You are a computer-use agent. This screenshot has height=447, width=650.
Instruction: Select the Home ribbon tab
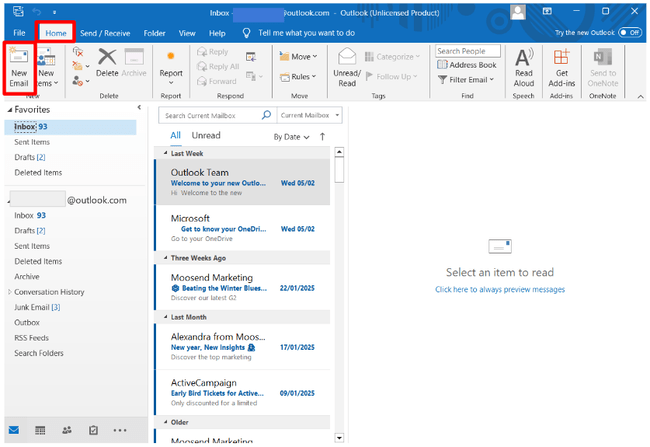pos(56,33)
